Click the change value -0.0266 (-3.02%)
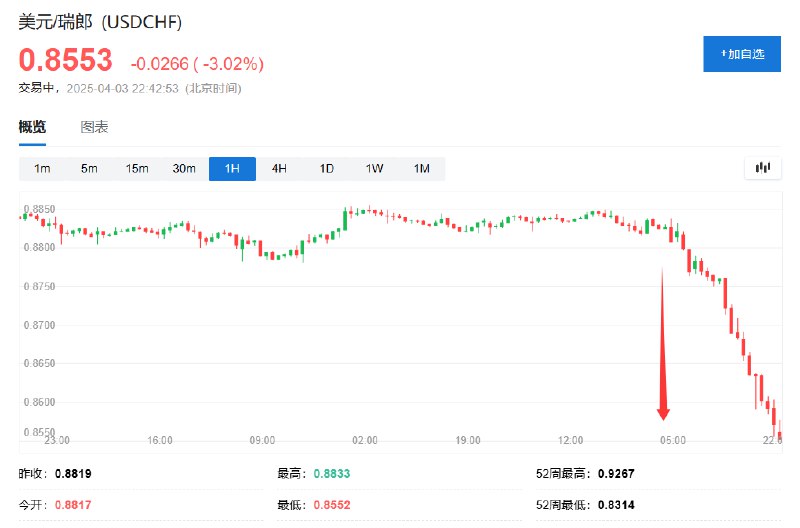800x528 pixels. [197, 64]
